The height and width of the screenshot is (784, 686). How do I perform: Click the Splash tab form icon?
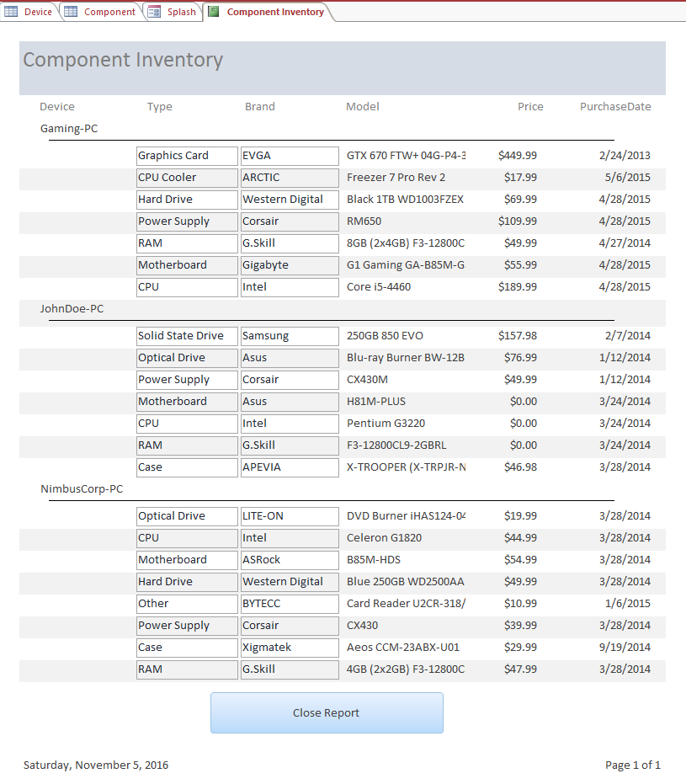(154, 12)
